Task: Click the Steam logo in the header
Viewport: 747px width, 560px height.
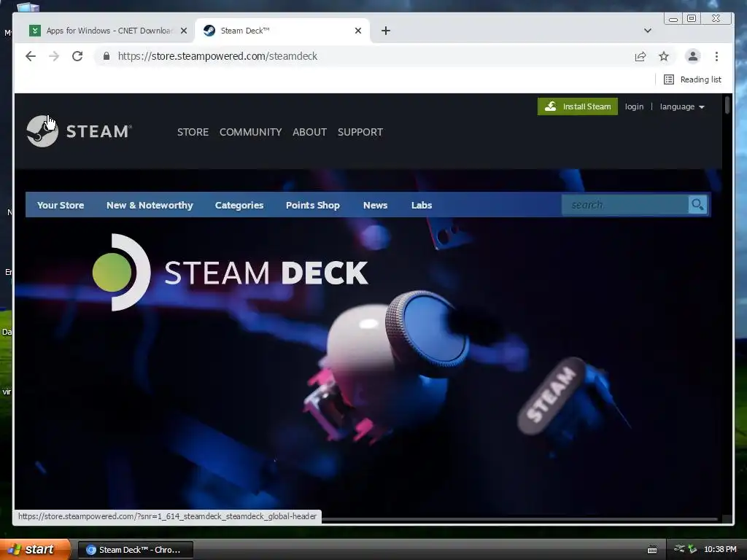Action: pyautogui.click(x=79, y=131)
